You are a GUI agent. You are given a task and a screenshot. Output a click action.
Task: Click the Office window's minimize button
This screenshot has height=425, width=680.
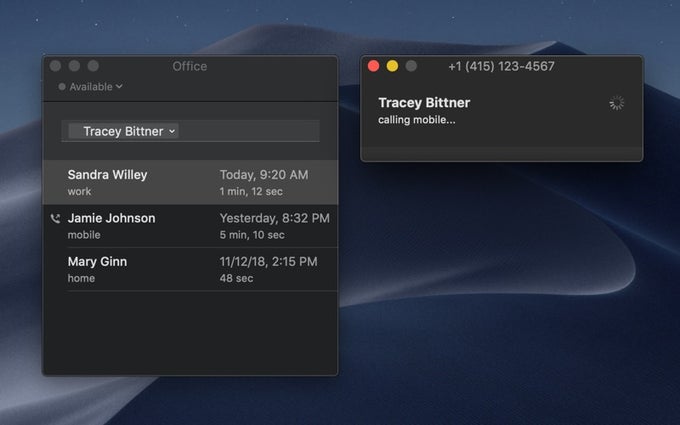pyautogui.click(x=74, y=66)
